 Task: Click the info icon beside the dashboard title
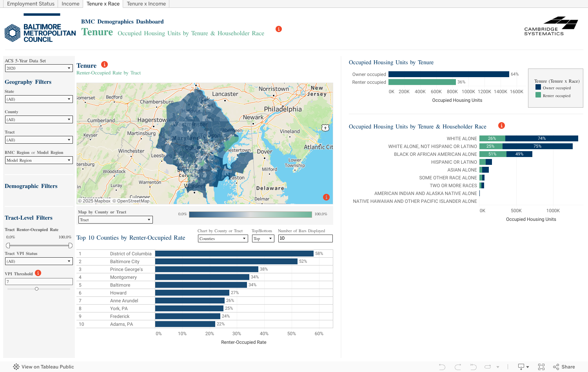tap(279, 29)
